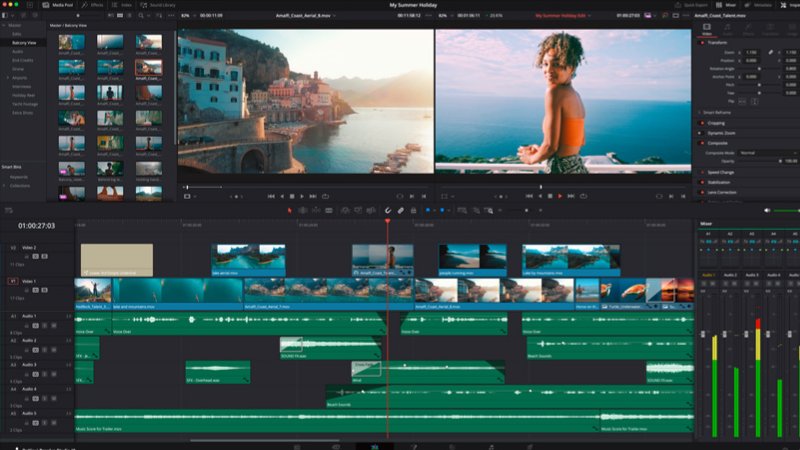Click the Rotation Angle slider handle
This screenshot has width=800, height=450.
point(759,68)
